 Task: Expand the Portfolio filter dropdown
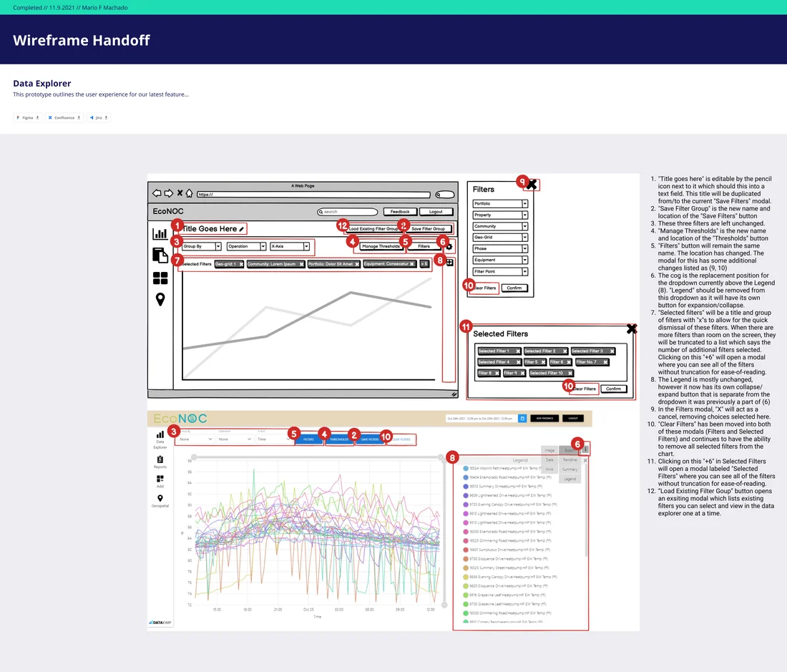pyautogui.click(x=500, y=204)
